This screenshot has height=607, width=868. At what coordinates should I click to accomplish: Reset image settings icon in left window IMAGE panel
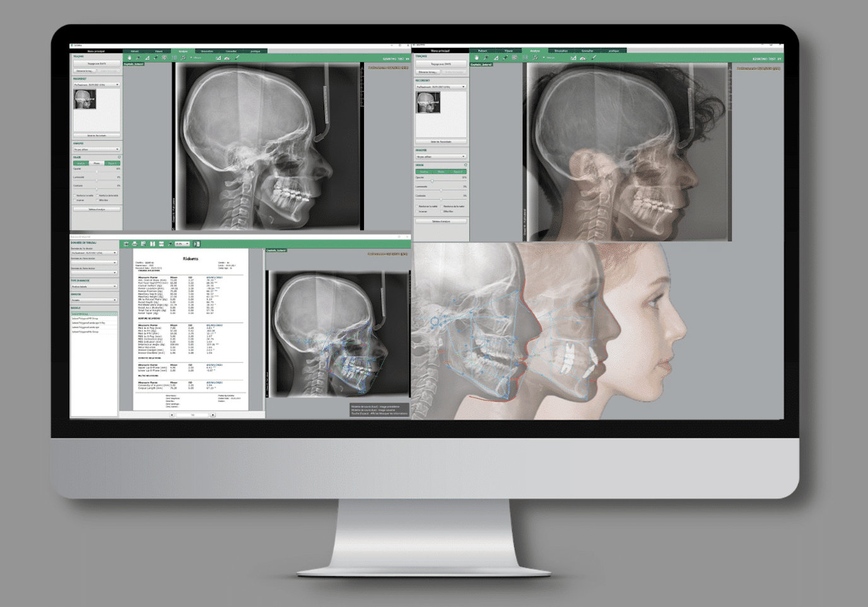(x=119, y=157)
